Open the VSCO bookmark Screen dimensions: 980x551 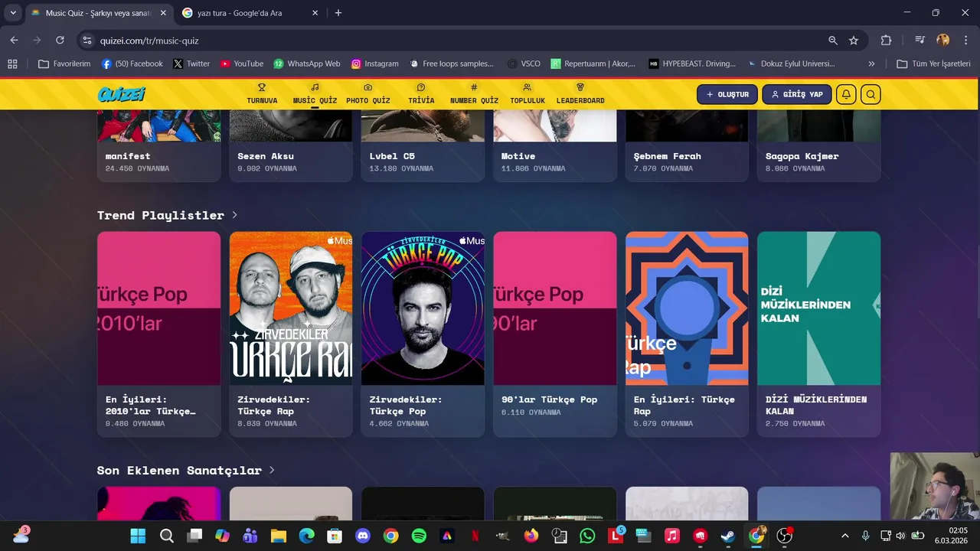[x=524, y=64]
